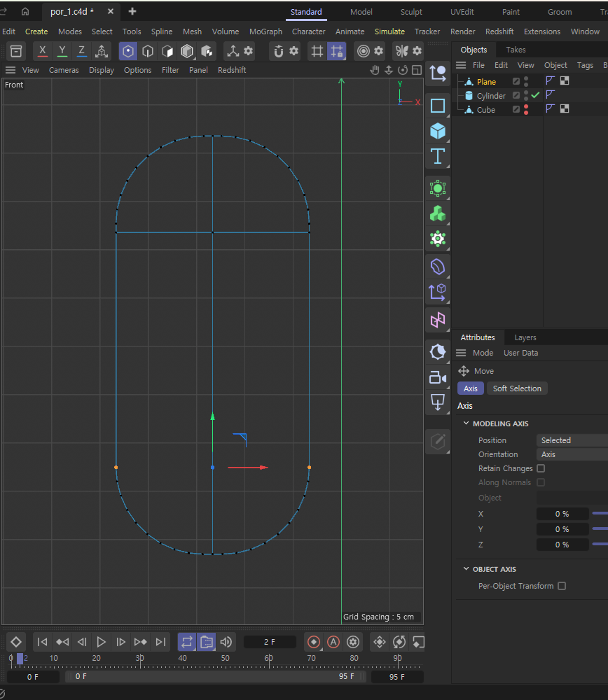Open Asset Browser icon
608x700 pixels.
(x=16, y=51)
